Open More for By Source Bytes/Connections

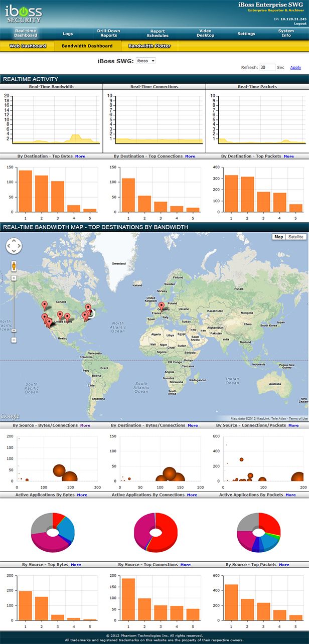(85, 425)
